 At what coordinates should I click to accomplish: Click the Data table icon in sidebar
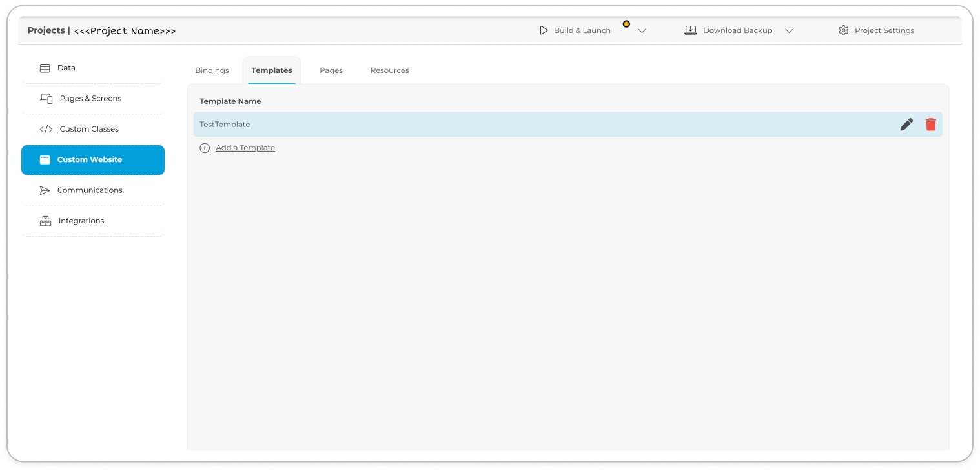point(45,68)
